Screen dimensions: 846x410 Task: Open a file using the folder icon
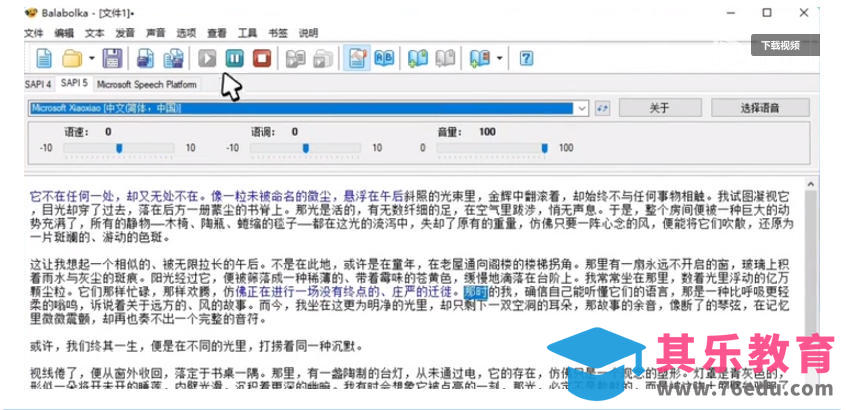pyautogui.click(x=72, y=58)
